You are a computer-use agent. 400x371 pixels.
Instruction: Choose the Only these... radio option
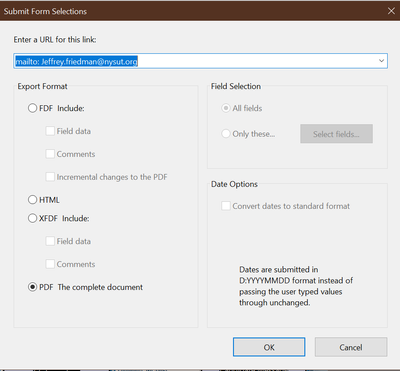coord(226,134)
